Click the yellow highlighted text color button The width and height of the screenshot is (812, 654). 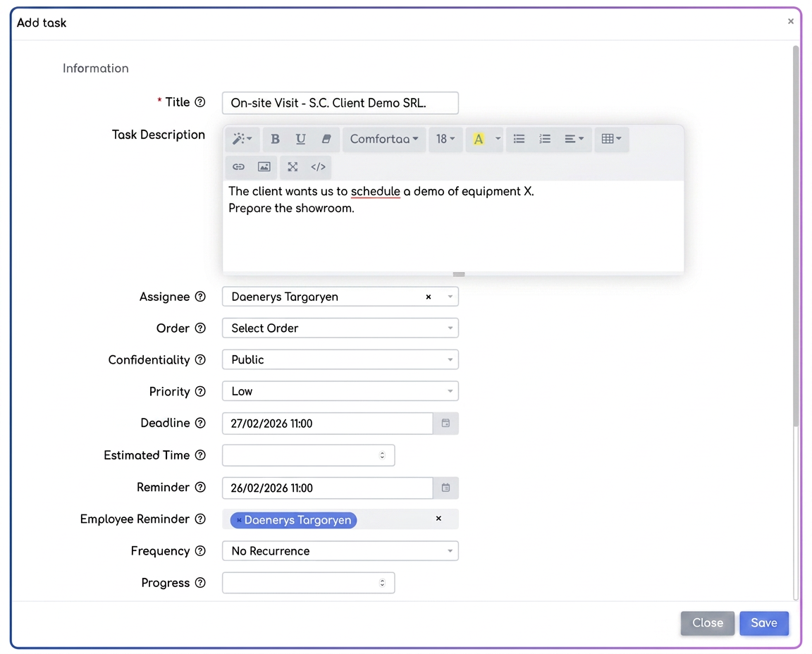(479, 139)
